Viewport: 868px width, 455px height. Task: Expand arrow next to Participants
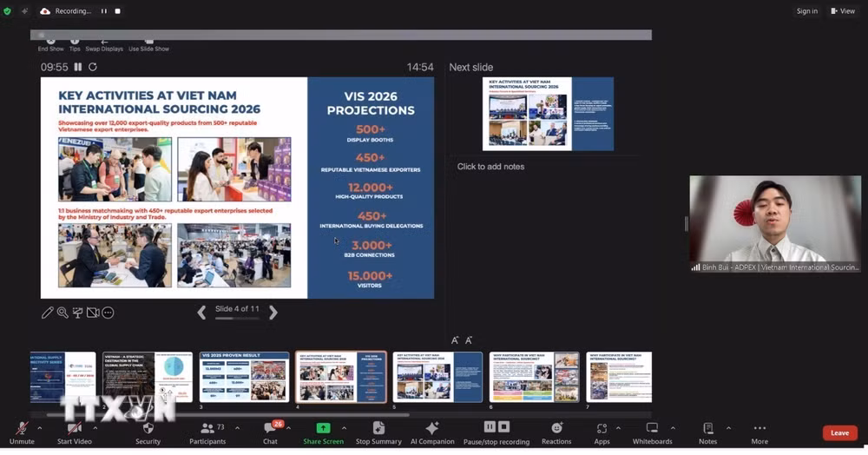(x=238, y=428)
